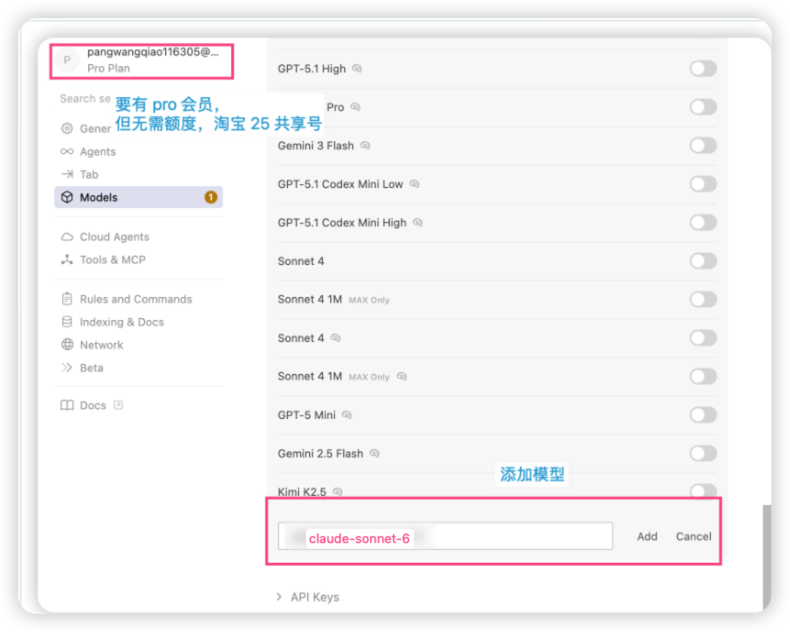Click the thinking icon next to GPT-5.1 High
This screenshot has height=632, width=790.
(357, 69)
